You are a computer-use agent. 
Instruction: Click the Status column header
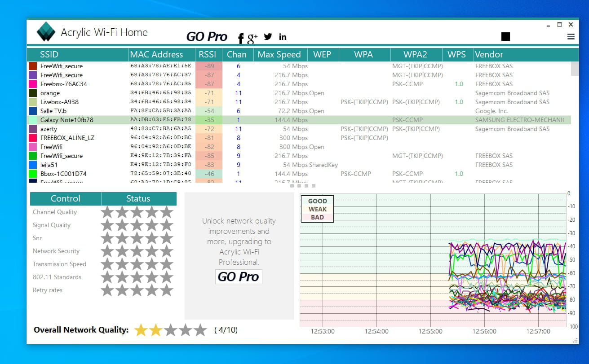tap(138, 198)
